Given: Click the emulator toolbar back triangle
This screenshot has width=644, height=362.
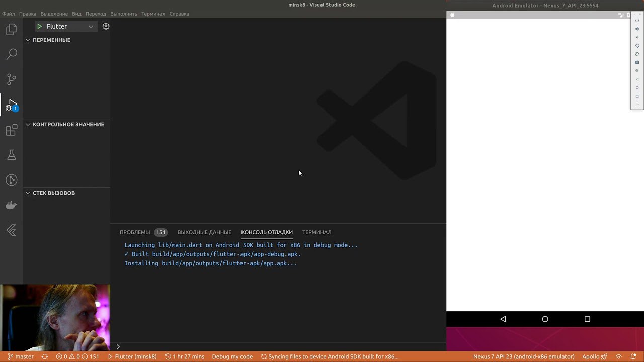Looking at the screenshot, I should coord(637,79).
